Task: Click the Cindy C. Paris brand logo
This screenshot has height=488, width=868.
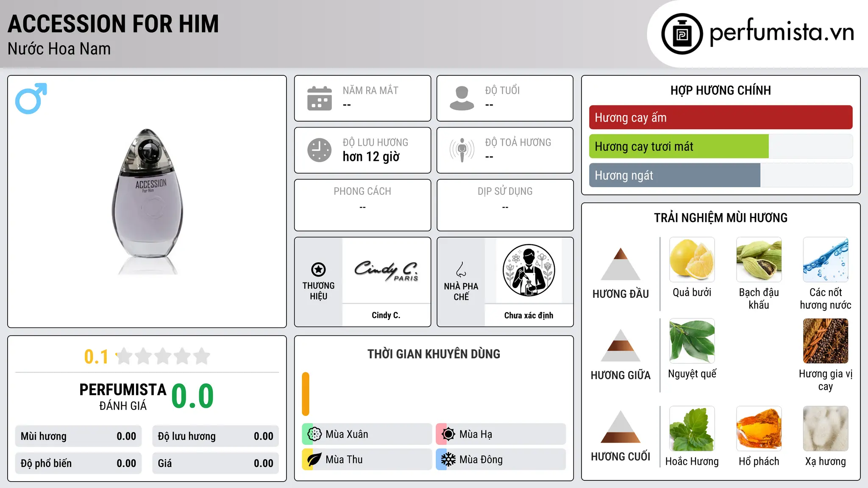Action: [x=386, y=270]
